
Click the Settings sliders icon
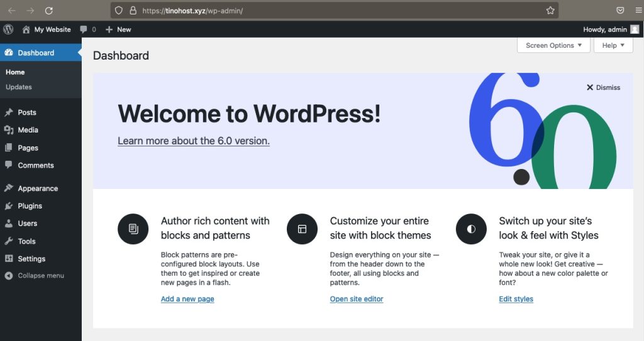9,259
